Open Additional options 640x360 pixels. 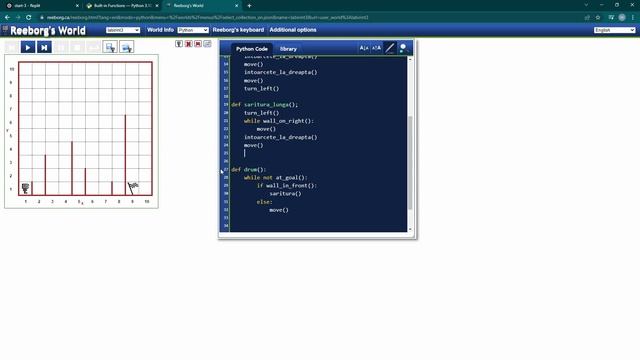(293, 30)
